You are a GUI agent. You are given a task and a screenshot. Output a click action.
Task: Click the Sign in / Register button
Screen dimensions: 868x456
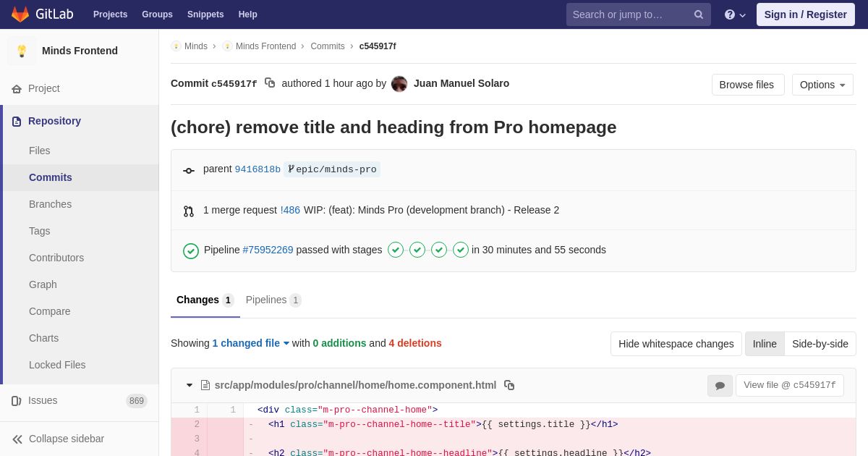pyautogui.click(x=806, y=14)
